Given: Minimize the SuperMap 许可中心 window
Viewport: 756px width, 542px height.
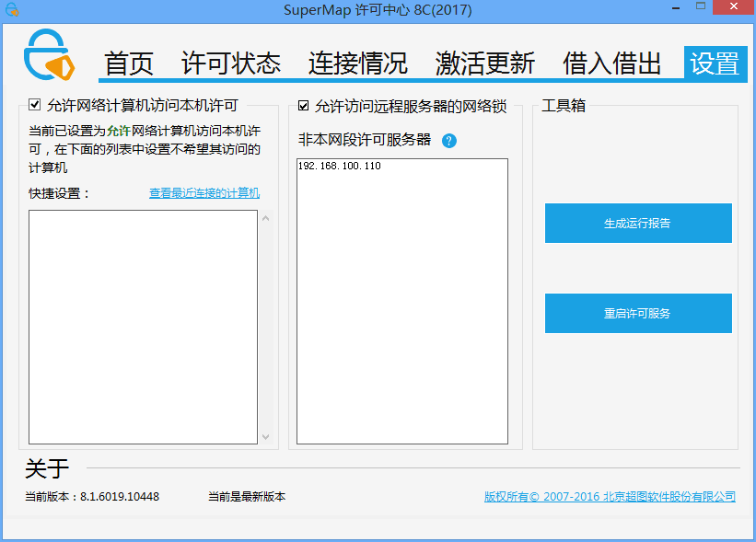Looking at the screenshot, I should [x=676, y=8].
